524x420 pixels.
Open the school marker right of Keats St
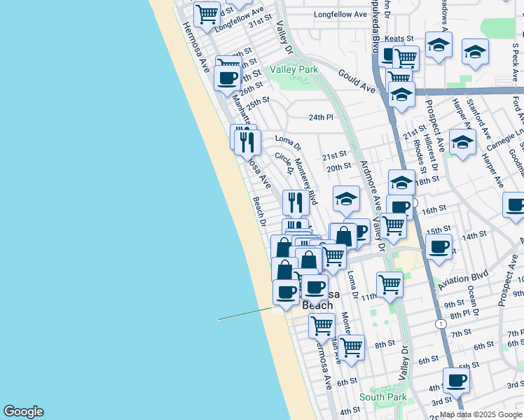[439, 45]
